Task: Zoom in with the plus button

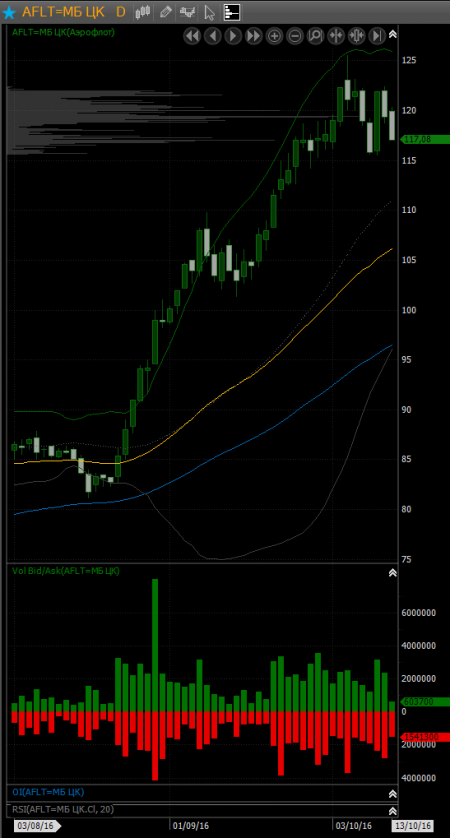Action: point(274,36)
